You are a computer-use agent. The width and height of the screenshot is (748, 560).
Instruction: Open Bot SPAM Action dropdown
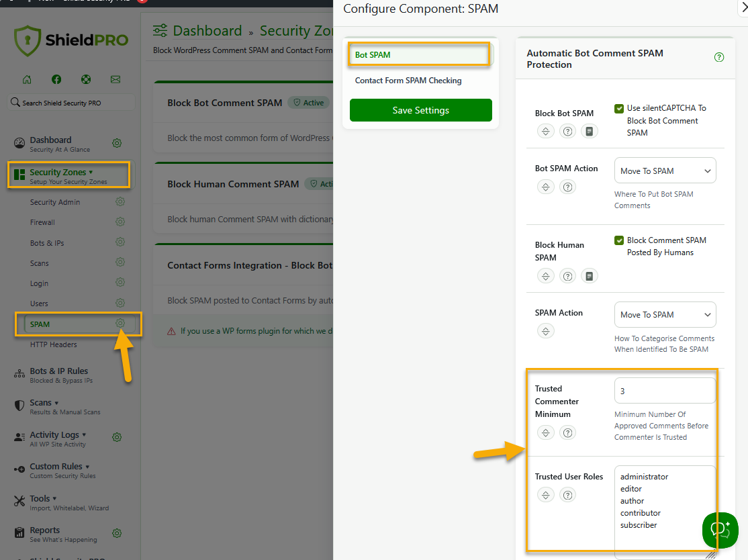coord(665,171)
